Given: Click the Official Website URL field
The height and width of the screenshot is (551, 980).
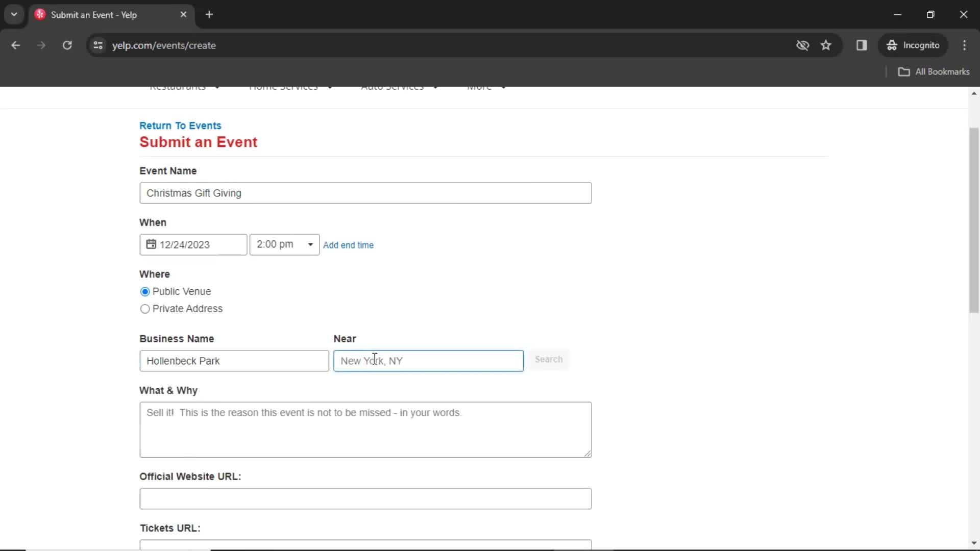Looking at the screenshot, I should pos(365,498).
